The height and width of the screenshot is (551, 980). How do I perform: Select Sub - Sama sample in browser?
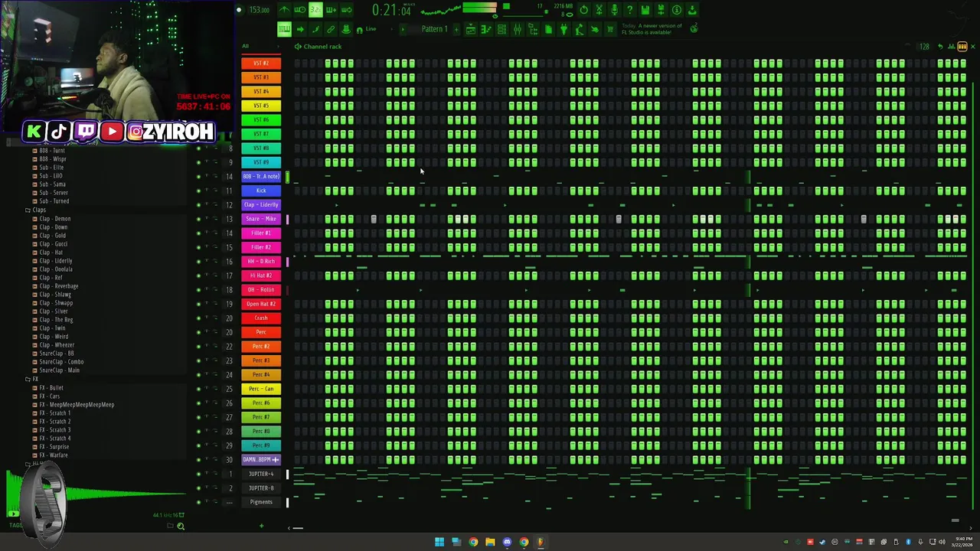pyautogui.click(x=53, y=184)
